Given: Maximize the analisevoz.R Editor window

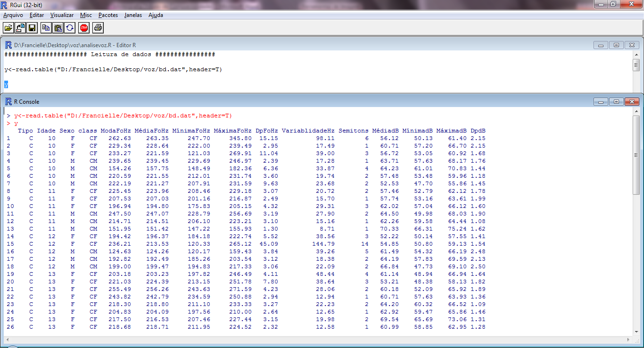Looking at the screenshot, I should point(616,45).
